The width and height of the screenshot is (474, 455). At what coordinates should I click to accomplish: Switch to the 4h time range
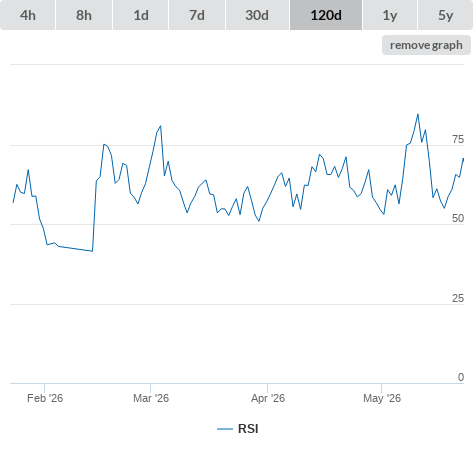point(28,15)
